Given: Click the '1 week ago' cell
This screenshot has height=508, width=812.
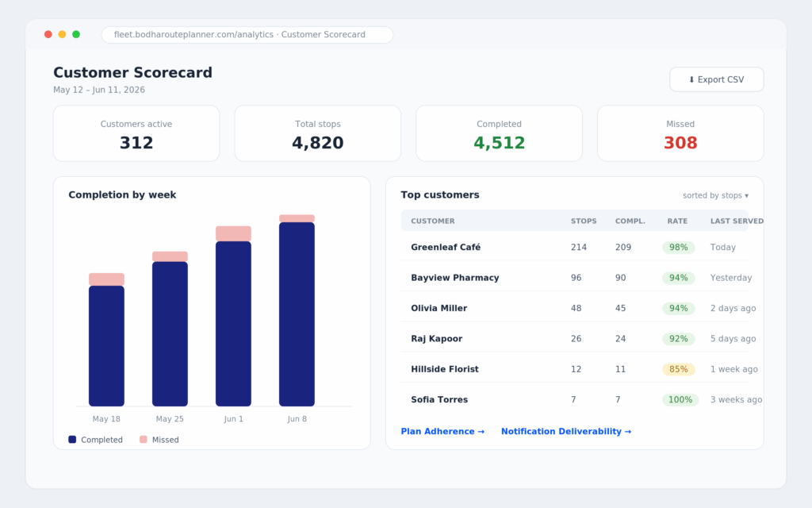Looking at the screenshot, I should [x=733, y=369].
